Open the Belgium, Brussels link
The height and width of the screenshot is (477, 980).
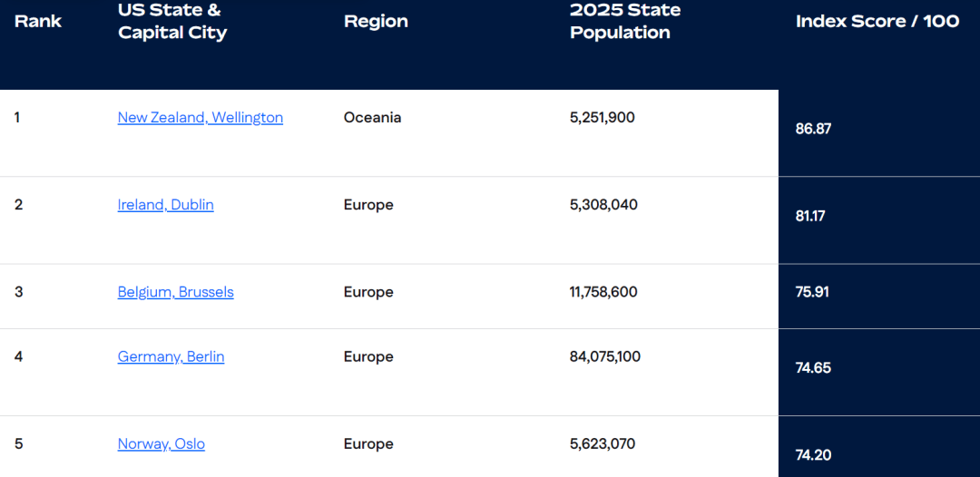(176, 292)
